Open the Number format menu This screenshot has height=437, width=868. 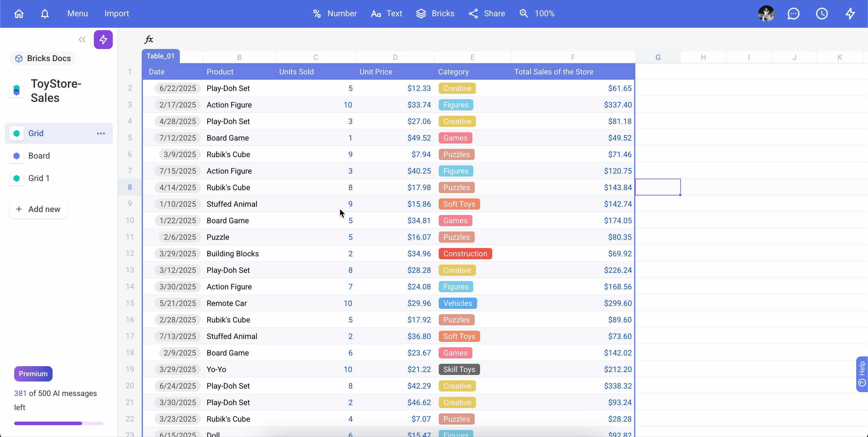click(x=335, y=14)
